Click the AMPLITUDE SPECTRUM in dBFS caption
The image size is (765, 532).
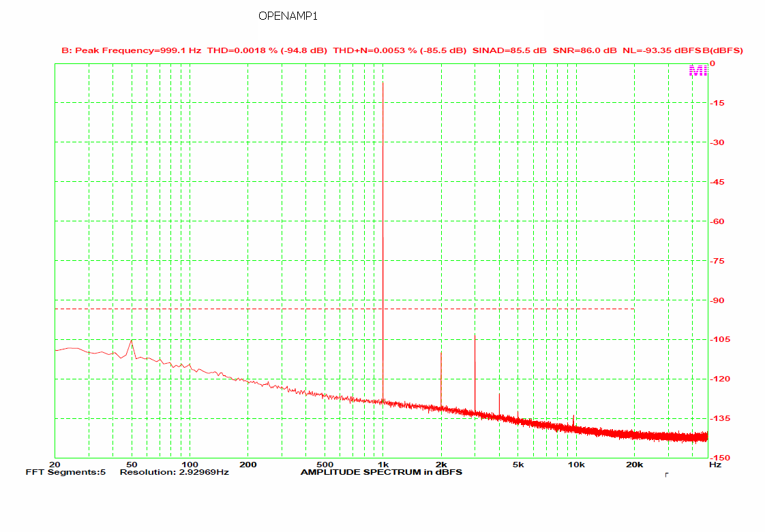(x=381, y=472)
